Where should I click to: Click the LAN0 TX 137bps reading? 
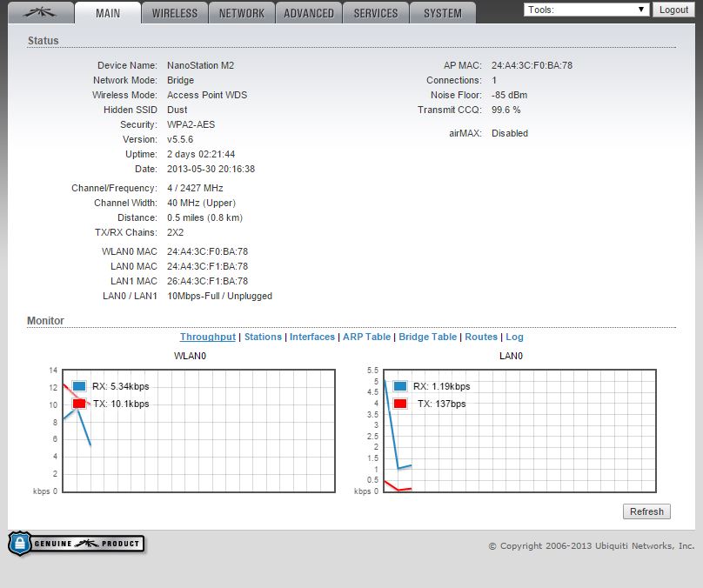[442, 404]
